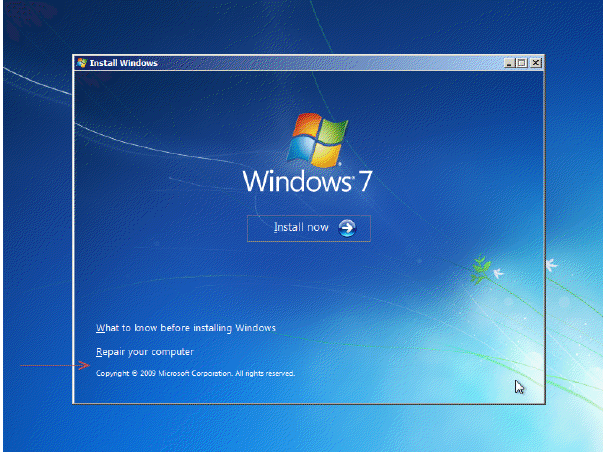
Task: Close the Install Windows dialog
Action: pyautogui.click(x=536, y=63)
